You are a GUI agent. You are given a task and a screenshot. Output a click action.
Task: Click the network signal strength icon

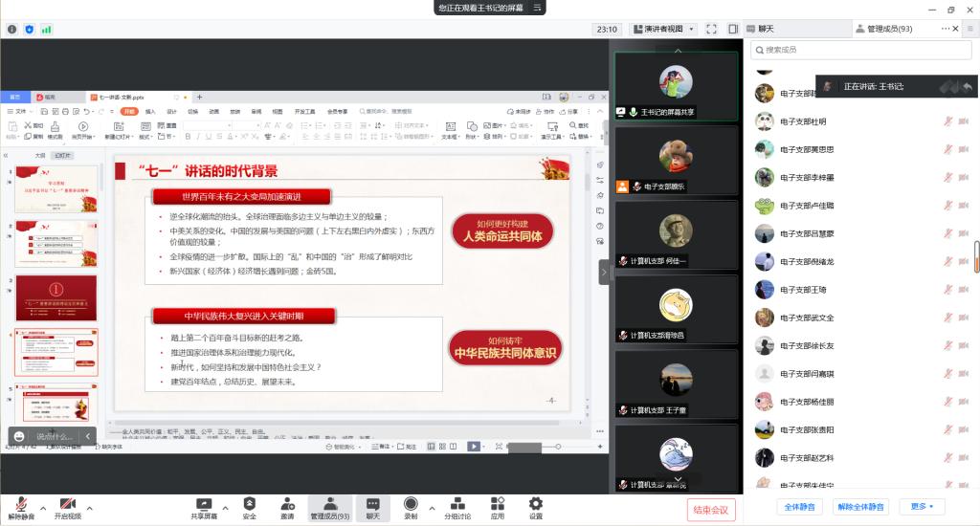pyautogui.click(x=47, y=30)
